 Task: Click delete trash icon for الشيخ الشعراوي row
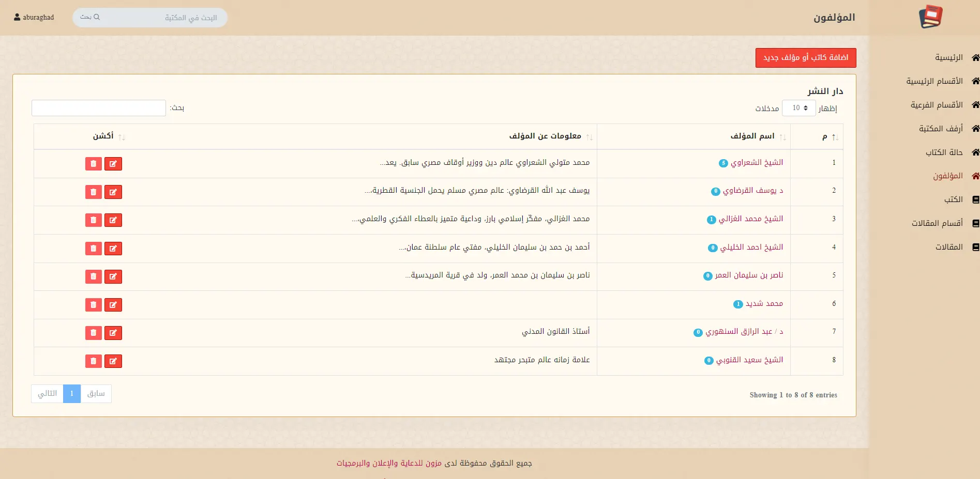[93, 164]
